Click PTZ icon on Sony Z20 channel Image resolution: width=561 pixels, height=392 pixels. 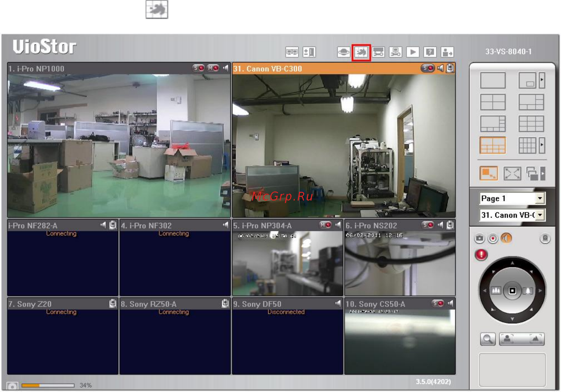tap(113, 303)
